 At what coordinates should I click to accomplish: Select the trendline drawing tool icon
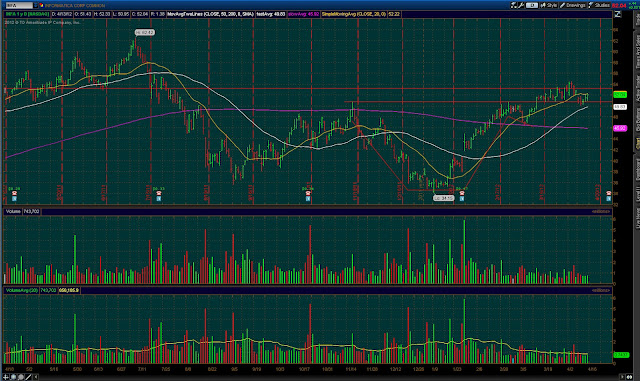(x=28, y=377)
